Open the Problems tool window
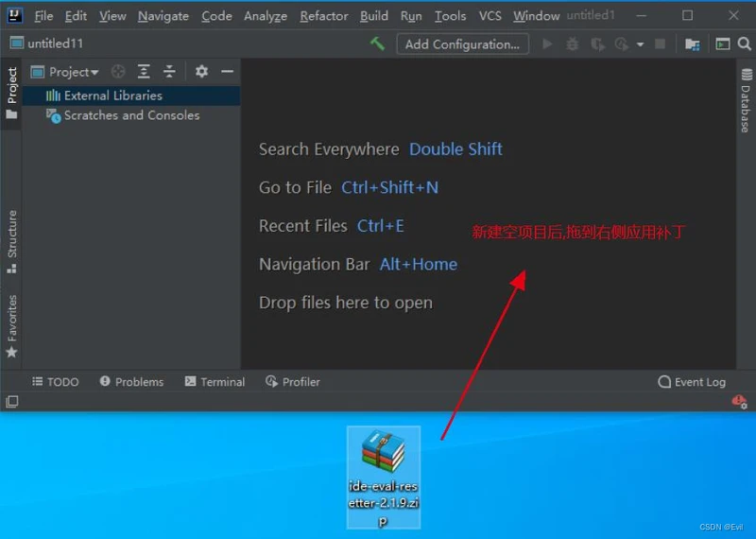 tap(131, 382)
